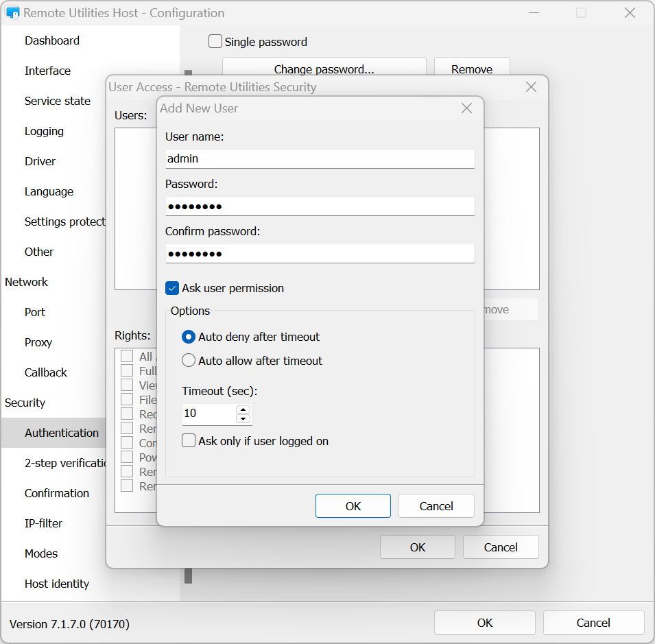Increase timeout using the up spinner arrow

coord(243,409)
